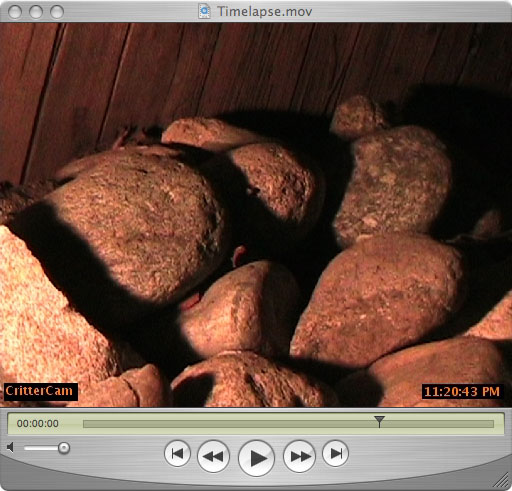Select the triangular playhead marker
The height and width of the screenshot is (491, 512).
pyautogui.click(x=379, y=421)
